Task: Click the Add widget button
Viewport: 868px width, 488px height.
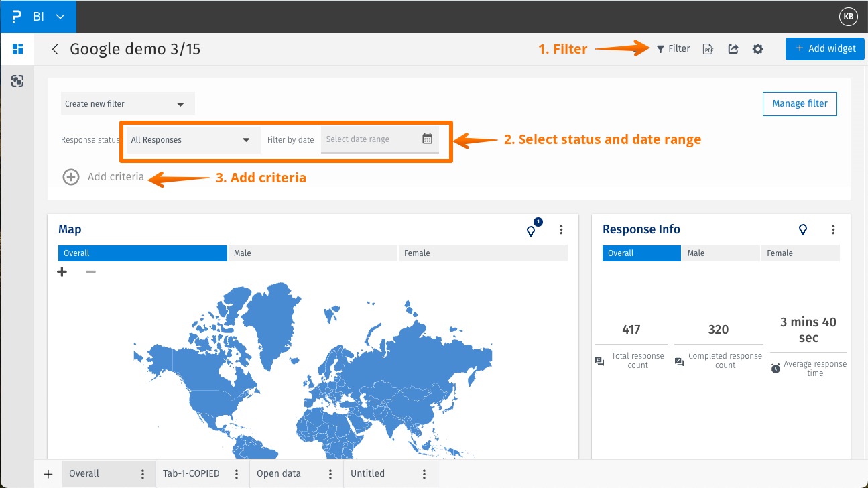Action: point(824,48)
